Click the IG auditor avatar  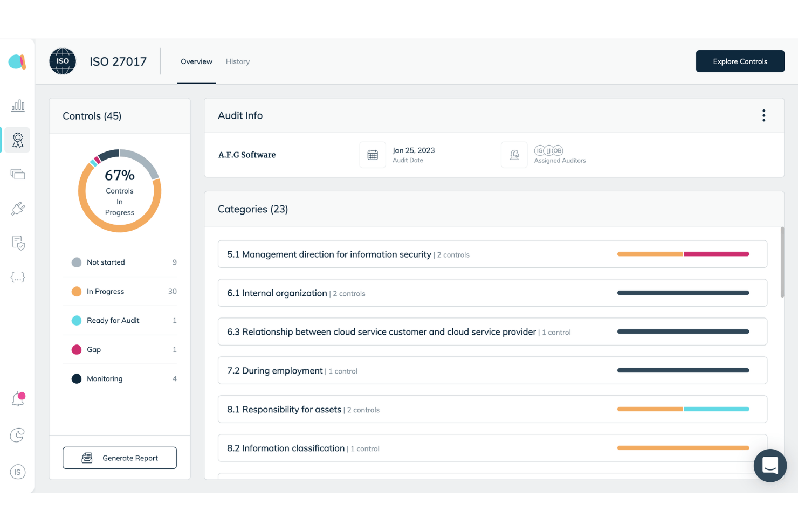click(x=540, y=150)
